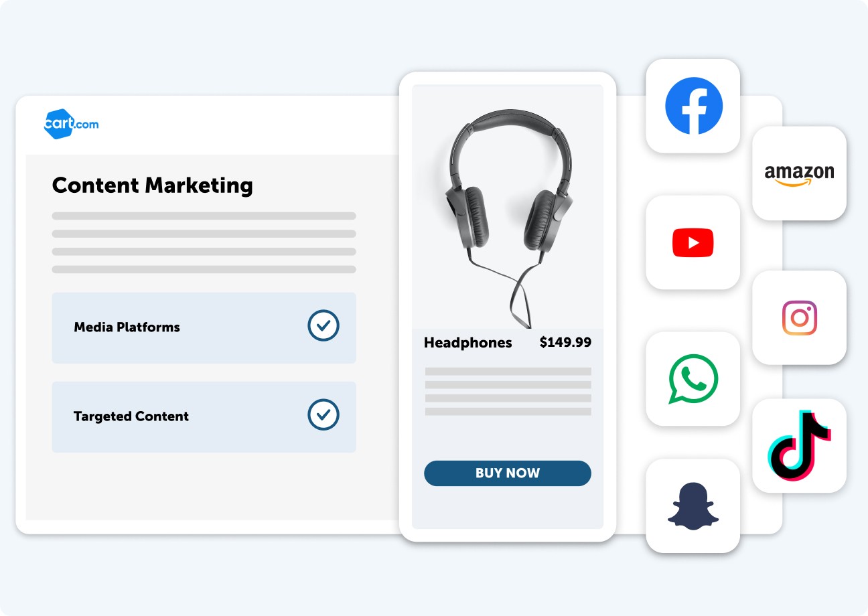Image resolution: width=868 pixels, height=616 pixels.
Task: Choose the Instagram camera icon
Action: point(800,317)
